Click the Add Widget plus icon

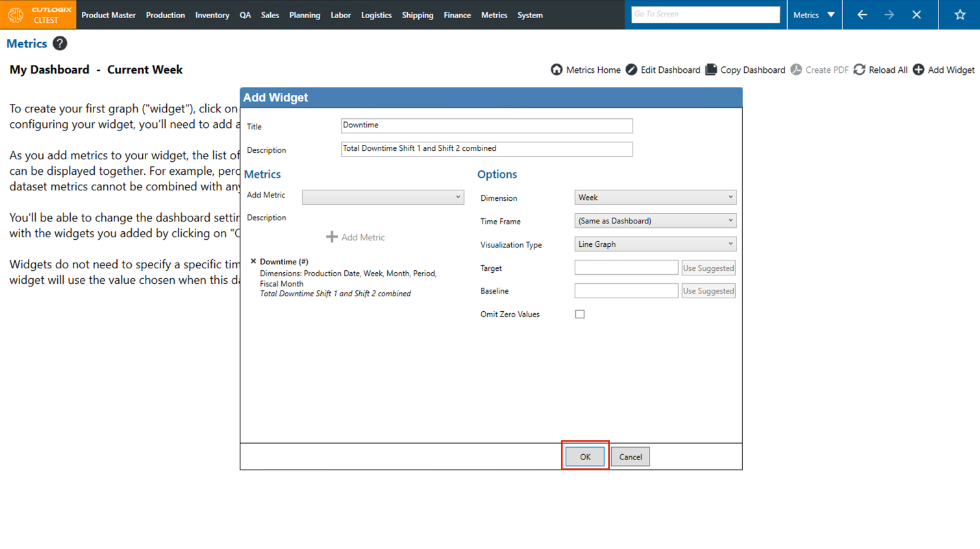918,70
